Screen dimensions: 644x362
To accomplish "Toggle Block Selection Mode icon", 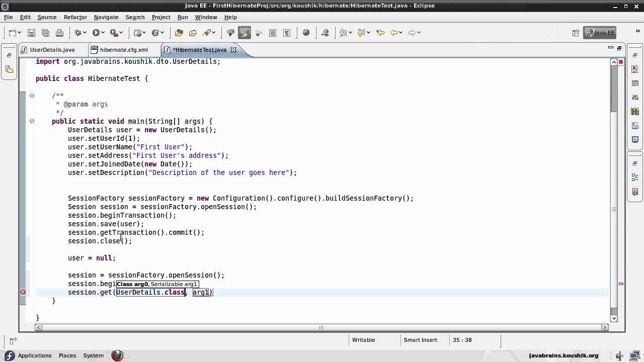I will click(x=273, y=33).
